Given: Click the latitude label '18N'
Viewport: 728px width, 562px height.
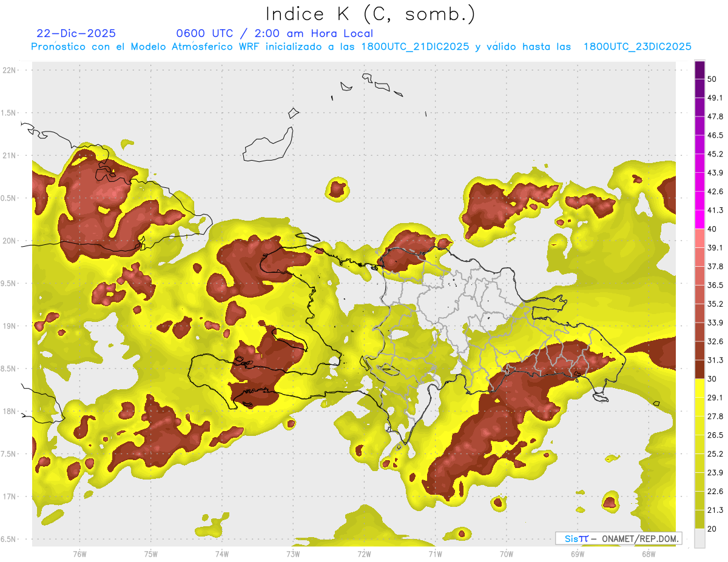Looking at the screenshot, I should (9, 412).
